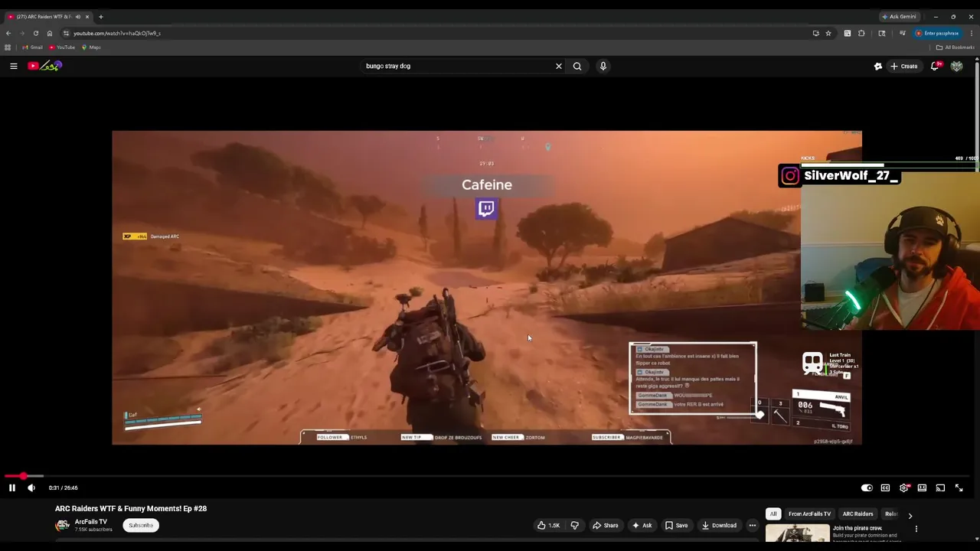
Task: Open the Gmail bookmark
Action: 33,47
